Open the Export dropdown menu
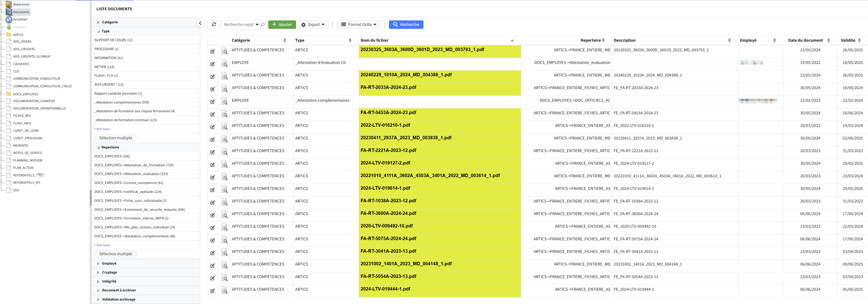868x304 pixels. pos(313,25)
